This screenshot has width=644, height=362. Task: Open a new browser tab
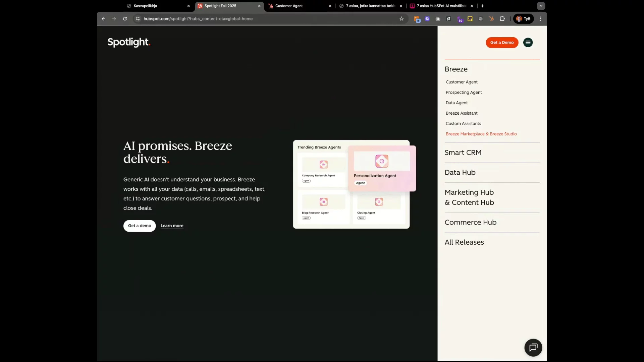(482, 6)
